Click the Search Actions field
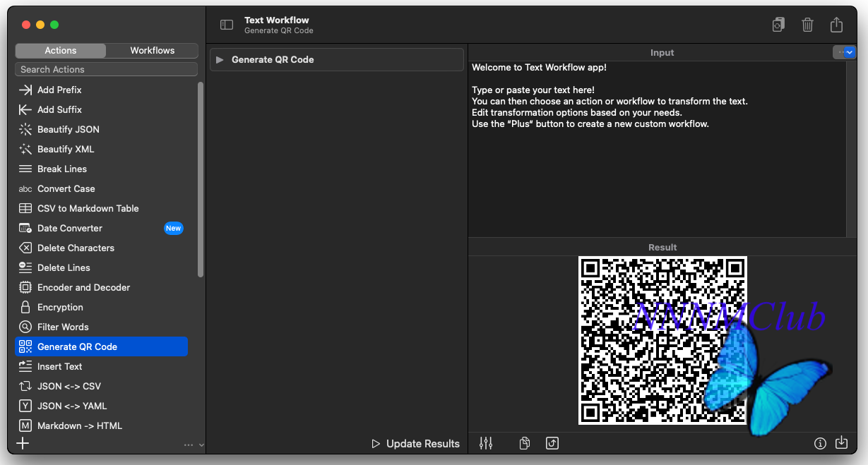 [x=107, y=69]
